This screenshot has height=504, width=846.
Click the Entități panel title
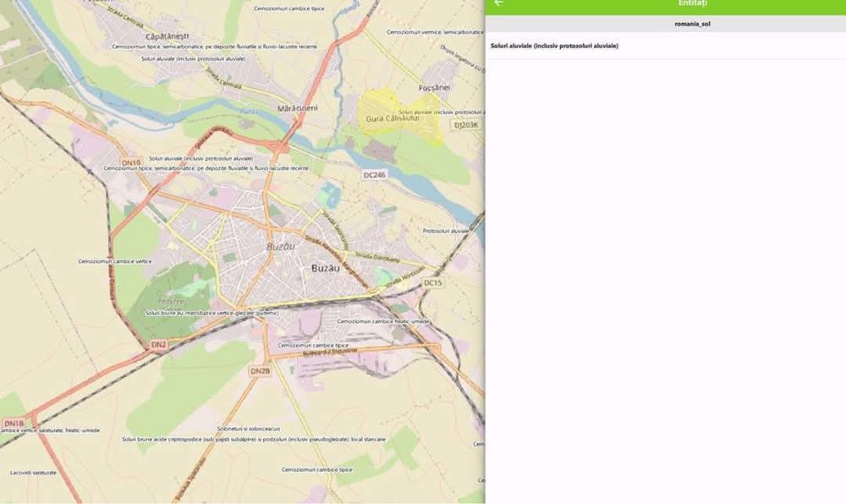(x=692, y=3)
